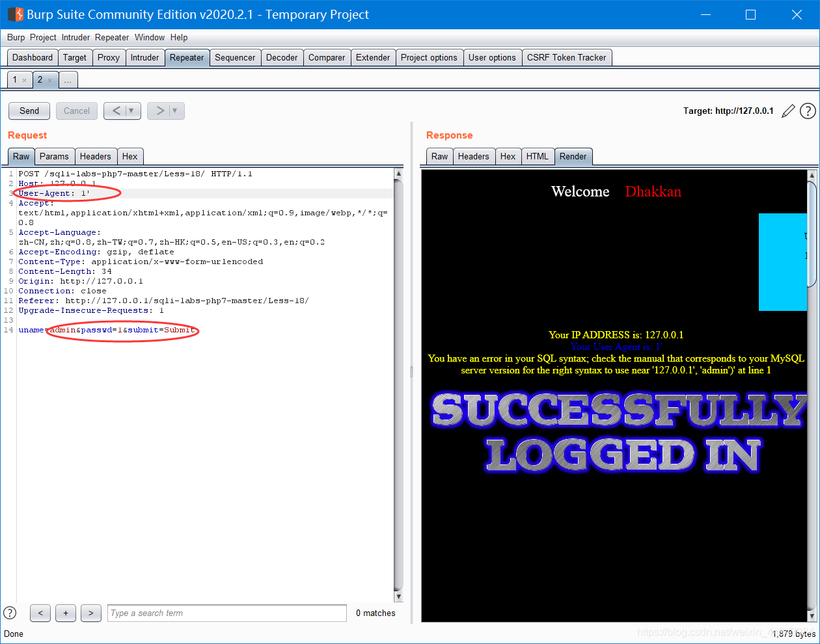Close Repeater tab 1
Screen dimensions: 820x644
(25, 81)
